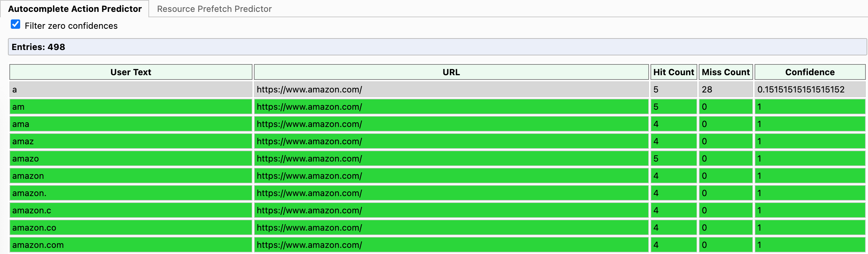Click the URL column header
This screenshot has height=254, width=868.
[451, 72]
